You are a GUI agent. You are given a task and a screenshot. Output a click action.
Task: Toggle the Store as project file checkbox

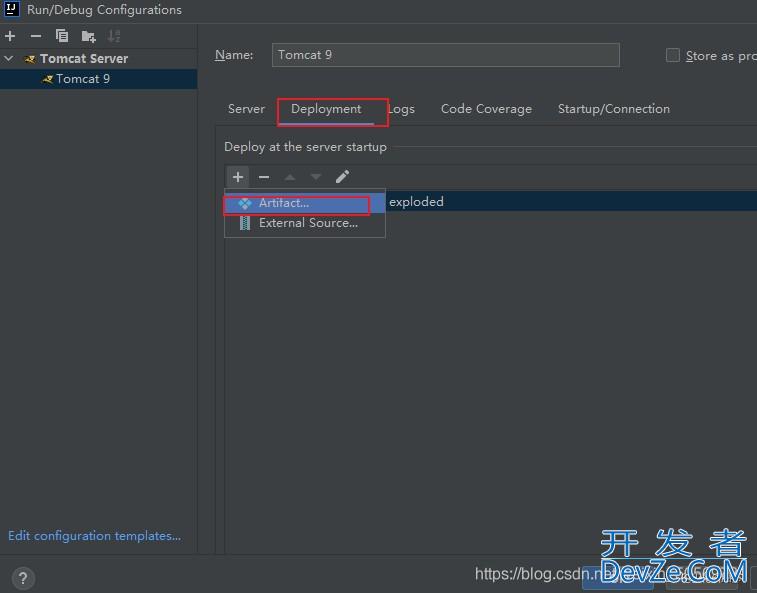coord(673,55)
